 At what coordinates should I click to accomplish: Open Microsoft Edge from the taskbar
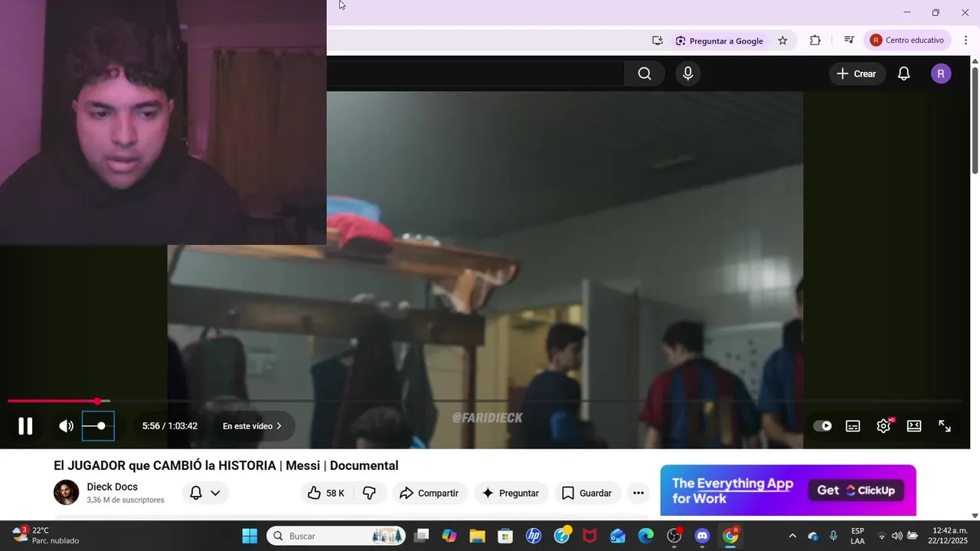pos(646,536)
